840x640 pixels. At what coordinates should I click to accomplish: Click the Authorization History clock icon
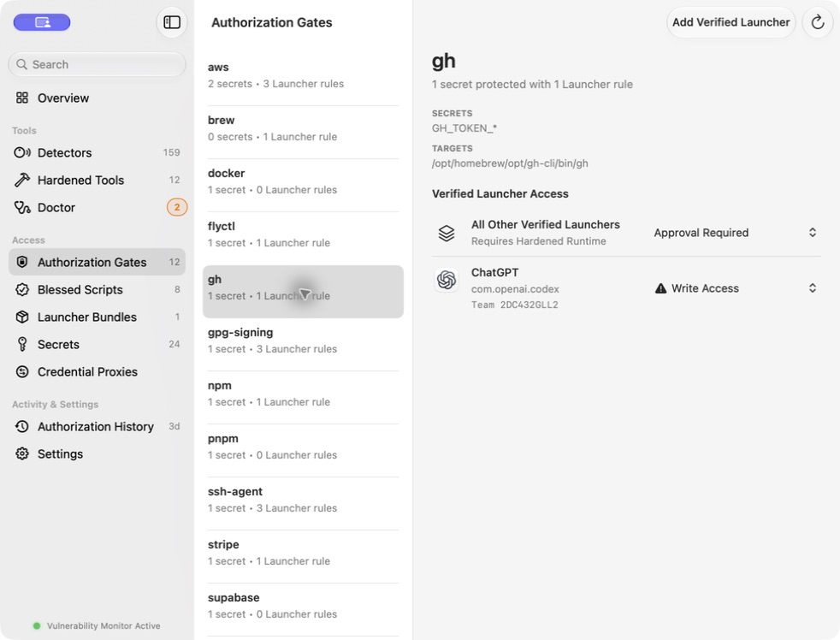[x=22, y=426]
